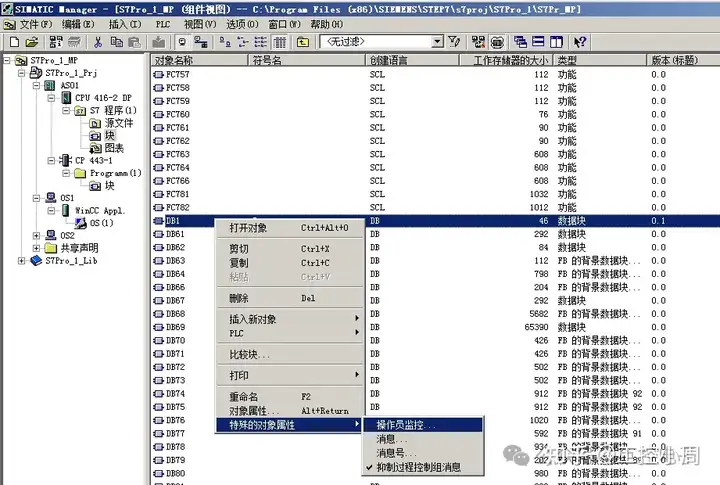The height and width of the screenshot is (485, 720).
Task: Switch to Details view icon
Action: (280, 42)
